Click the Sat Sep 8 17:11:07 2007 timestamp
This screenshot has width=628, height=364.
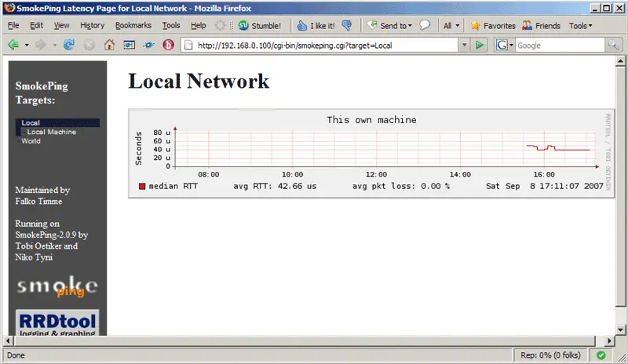click(x=544, y=186)
